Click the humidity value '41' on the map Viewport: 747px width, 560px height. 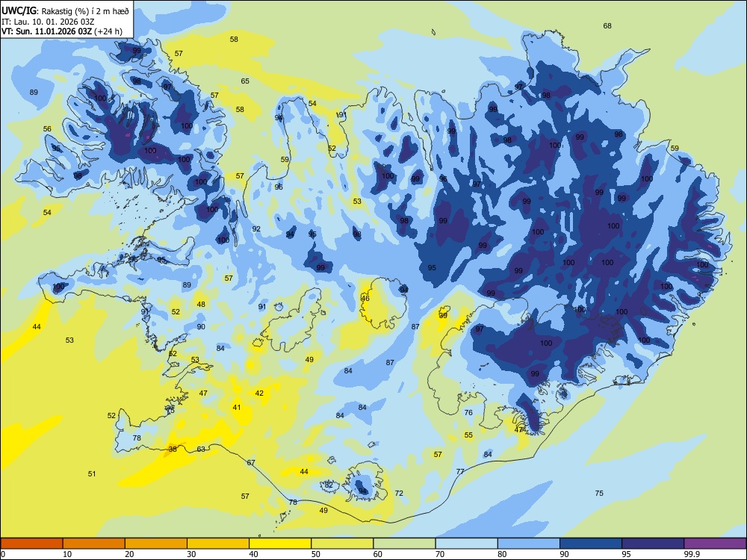coord(237,407)
